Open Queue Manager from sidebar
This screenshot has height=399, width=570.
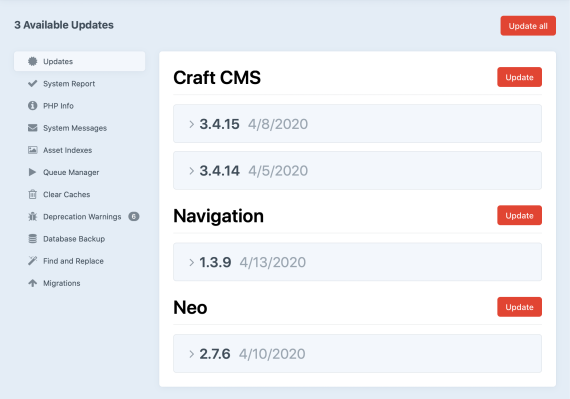pyautogui.click(x=80, y=172)
